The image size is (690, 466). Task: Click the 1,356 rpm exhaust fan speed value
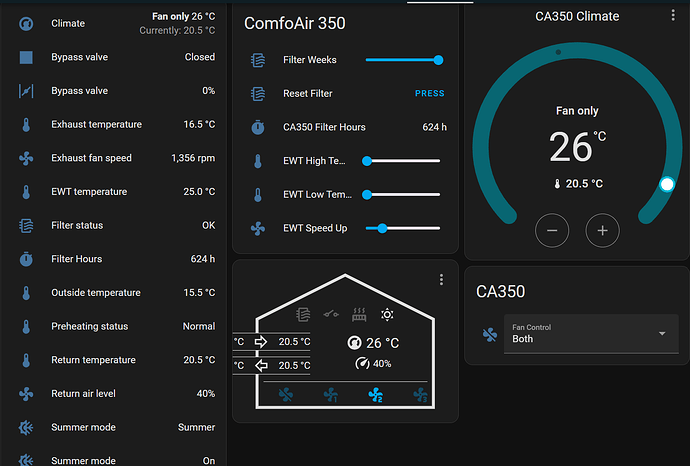click(193, 158)
